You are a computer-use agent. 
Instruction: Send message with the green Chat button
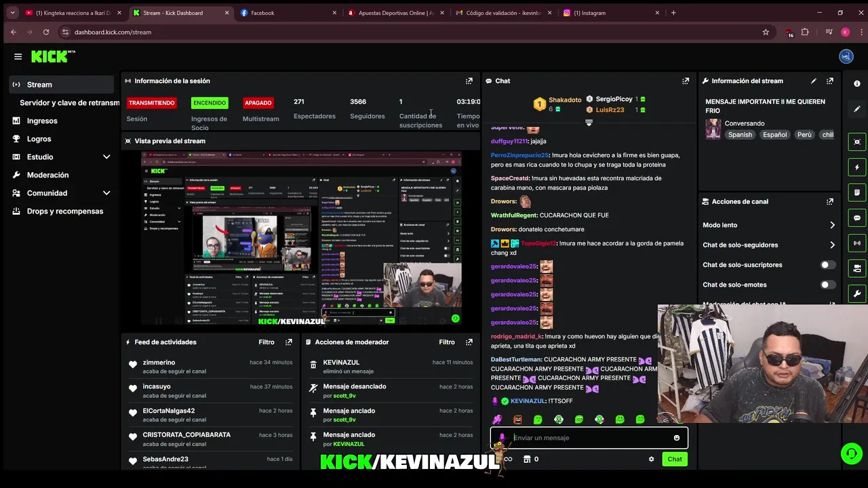[675, 459]
